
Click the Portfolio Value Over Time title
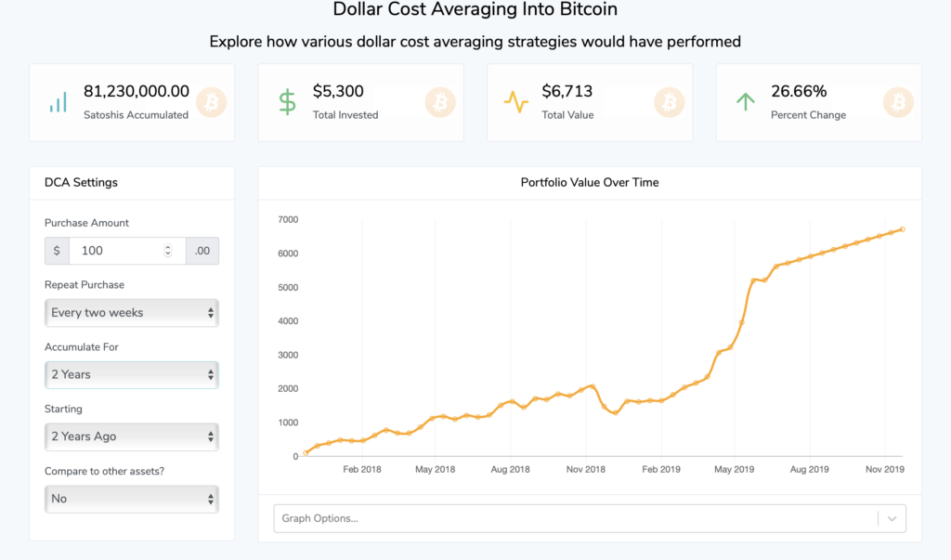590,183
